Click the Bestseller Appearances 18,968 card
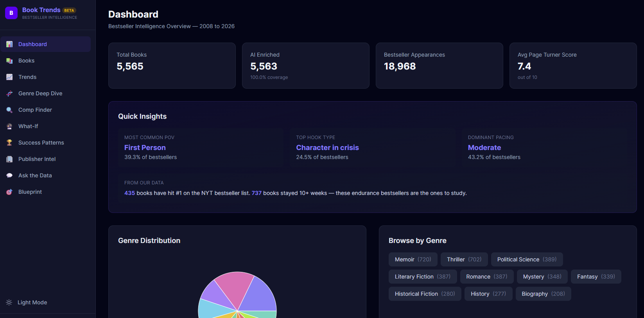644x318 pixels. coord(439,66)
